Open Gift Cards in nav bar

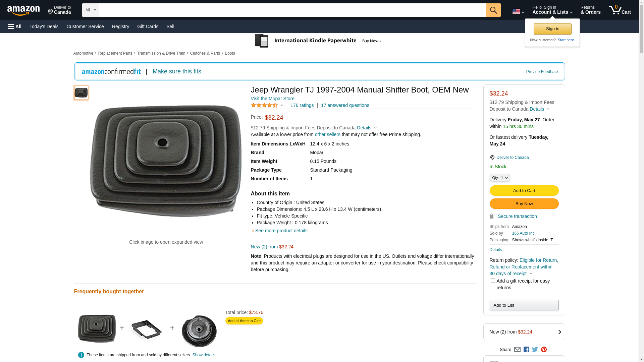(148, 26)
